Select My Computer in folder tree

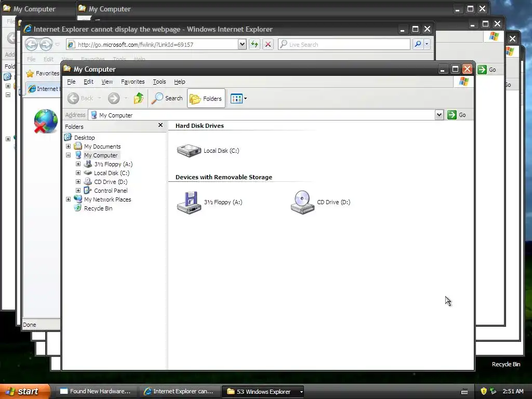[101, 155]
